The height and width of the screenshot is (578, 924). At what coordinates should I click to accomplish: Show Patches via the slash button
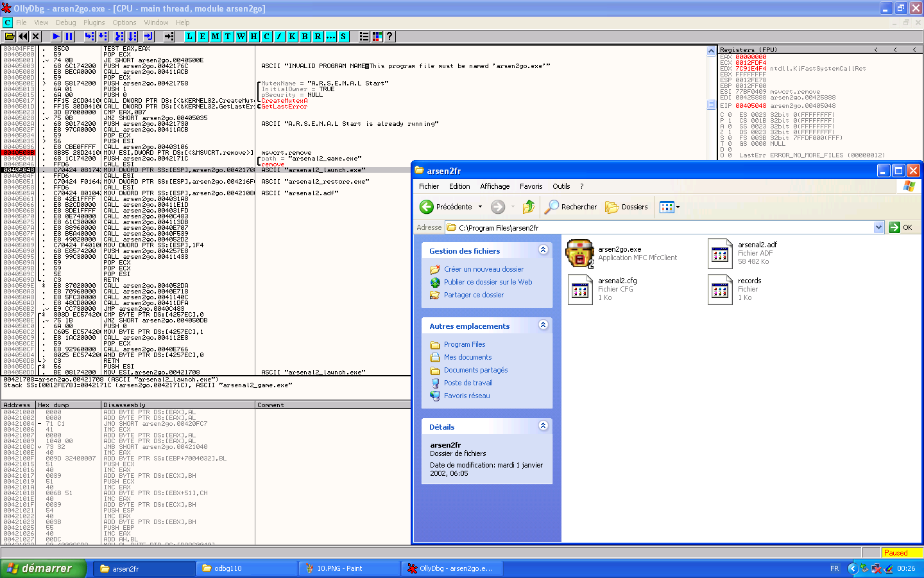coord(279,37)
